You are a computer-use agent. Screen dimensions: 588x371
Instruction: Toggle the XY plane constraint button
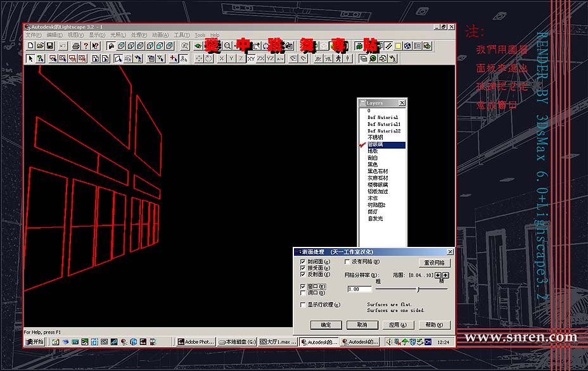click(x=251, y=58)
